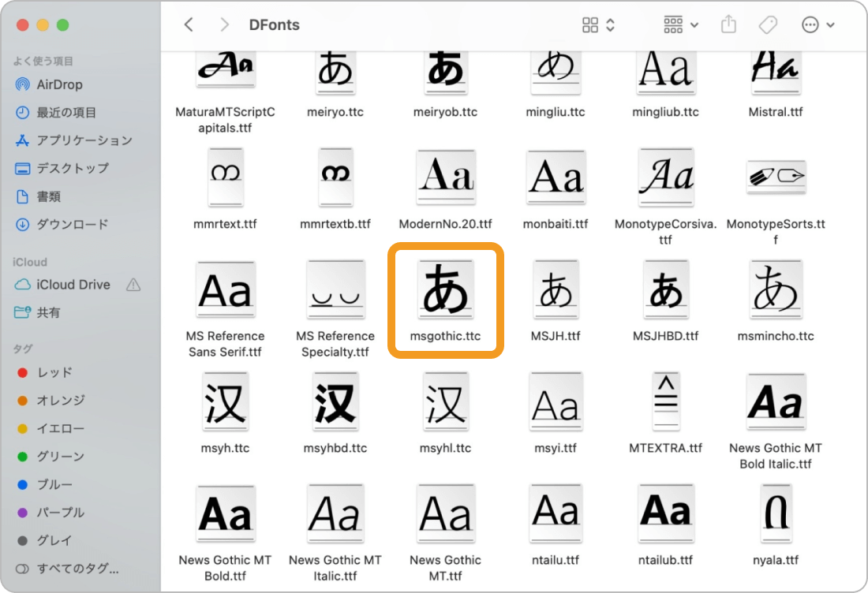Select the mmrtext.ttf file icon
This screenshot has width=868, height=593.
click(226, 177)
